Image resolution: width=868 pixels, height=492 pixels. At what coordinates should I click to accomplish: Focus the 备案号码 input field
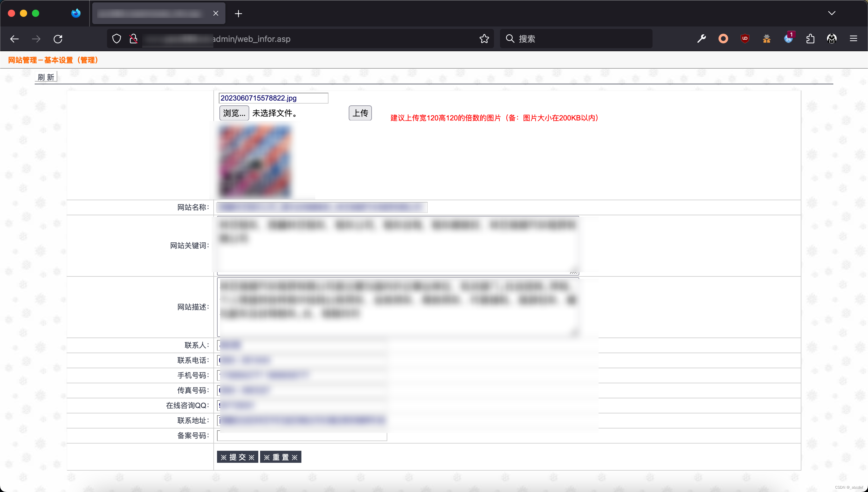tap(302, 436)
